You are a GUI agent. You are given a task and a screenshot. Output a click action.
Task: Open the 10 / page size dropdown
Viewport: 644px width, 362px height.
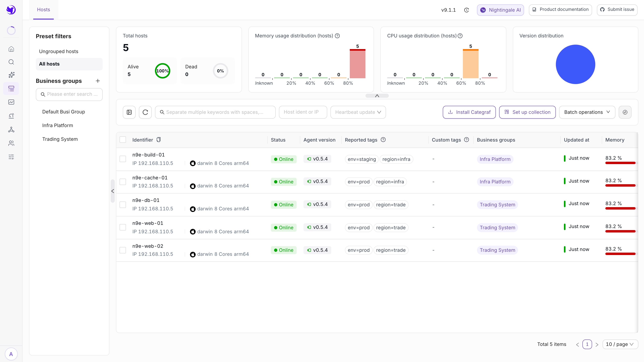pos(620,344)
